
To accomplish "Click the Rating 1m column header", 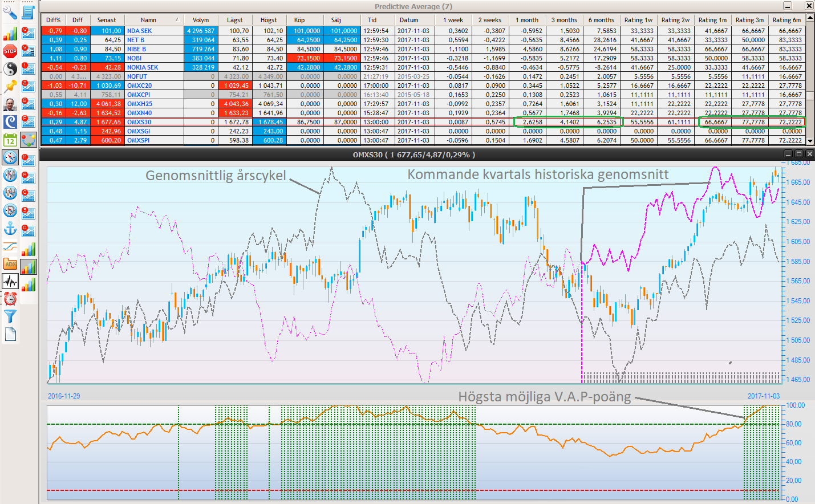I will point(712,20).
